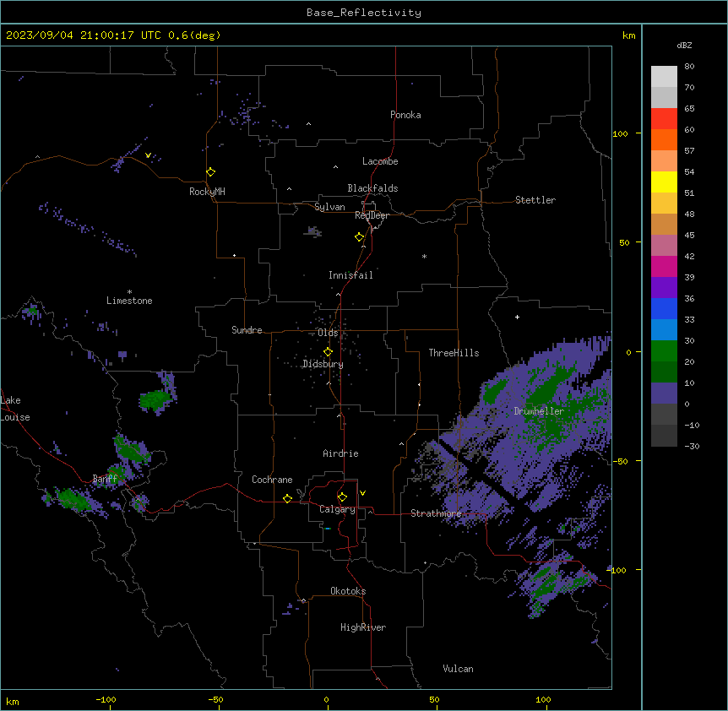
Task: Click the white plus marker north of Drumheller
Action: 517,317
